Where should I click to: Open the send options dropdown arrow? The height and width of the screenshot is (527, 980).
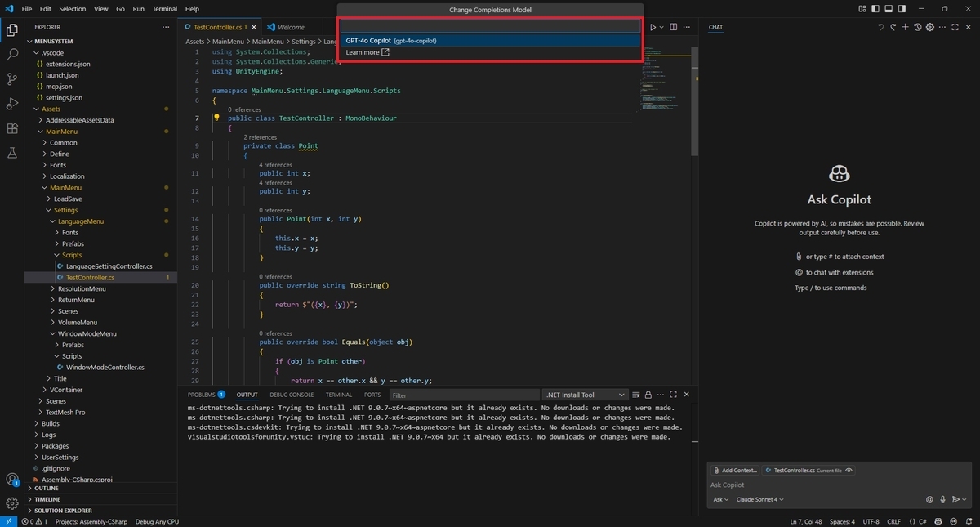pyautogui.click(x=964, y=499)
